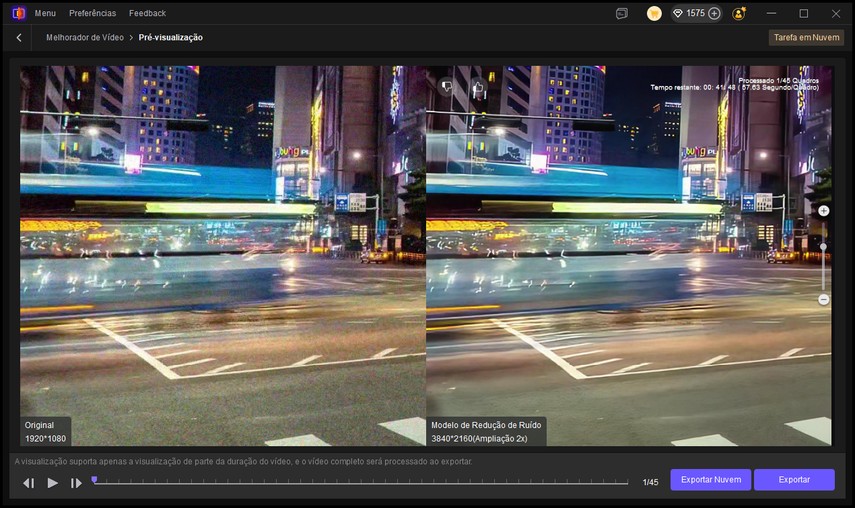Open the shopping cart store icon
Screen dimensions: 855x508
point(654,14)
